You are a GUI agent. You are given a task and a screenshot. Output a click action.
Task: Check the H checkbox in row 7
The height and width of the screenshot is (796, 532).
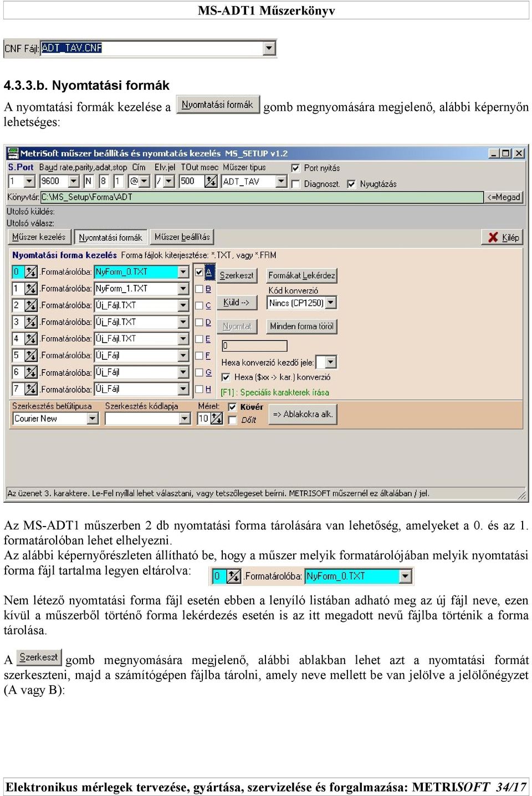(199, 389)
